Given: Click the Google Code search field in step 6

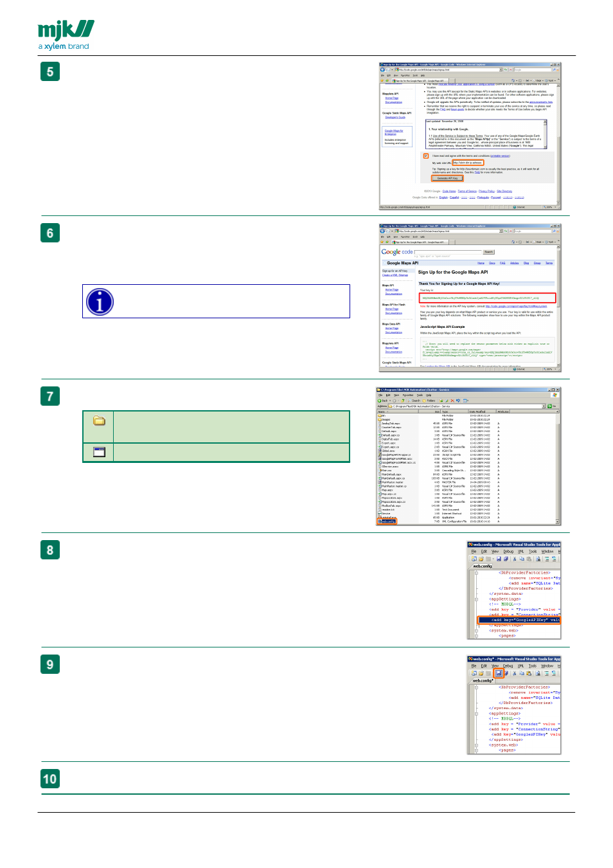Looking at the screenshot, I should [447, 252].
